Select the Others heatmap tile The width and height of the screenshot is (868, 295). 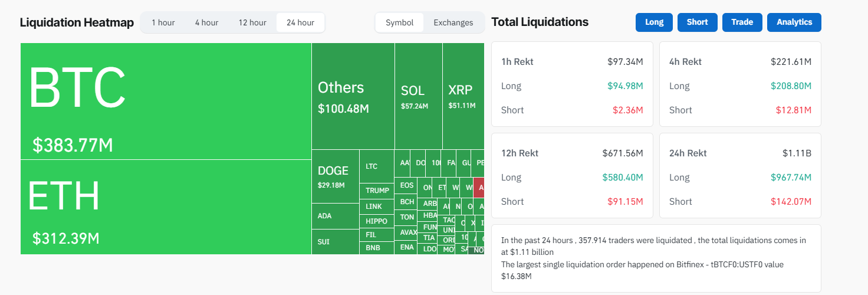353,96
